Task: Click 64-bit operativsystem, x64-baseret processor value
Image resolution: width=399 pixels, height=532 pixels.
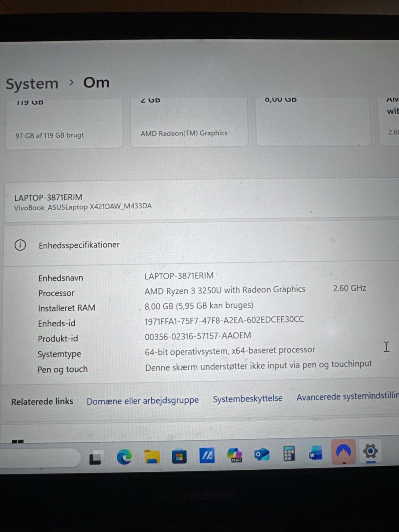Action: click(x=230, y=351)
